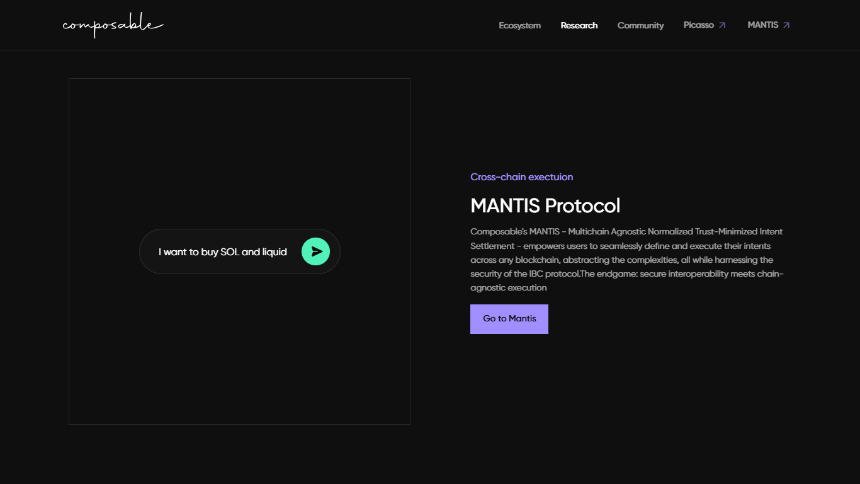This screenshot has height=484, width=860.
Task: Click the MANTIS Protocol heading
Action: 545,206
